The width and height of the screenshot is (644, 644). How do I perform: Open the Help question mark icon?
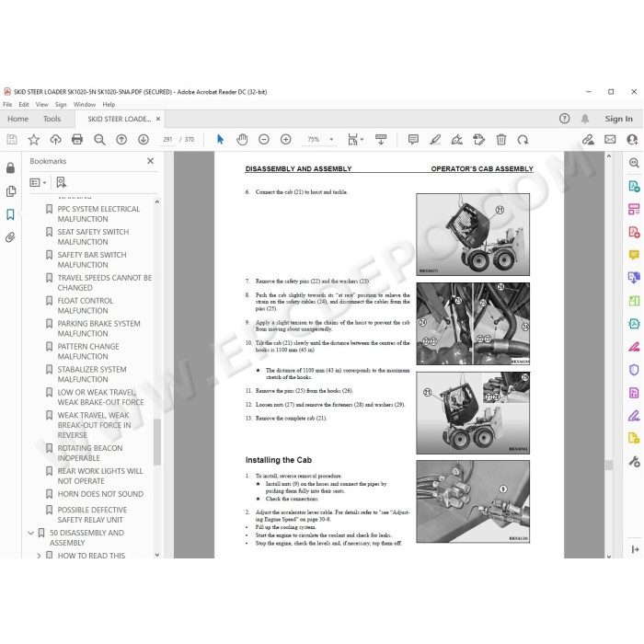[x=564, y=119]
